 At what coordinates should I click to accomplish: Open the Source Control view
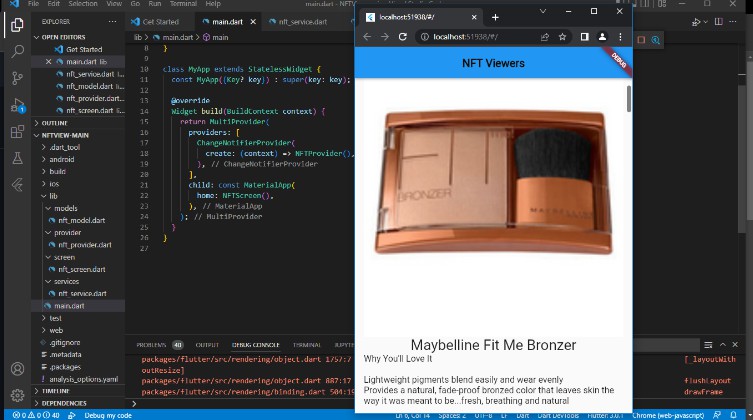click(17, 78)
